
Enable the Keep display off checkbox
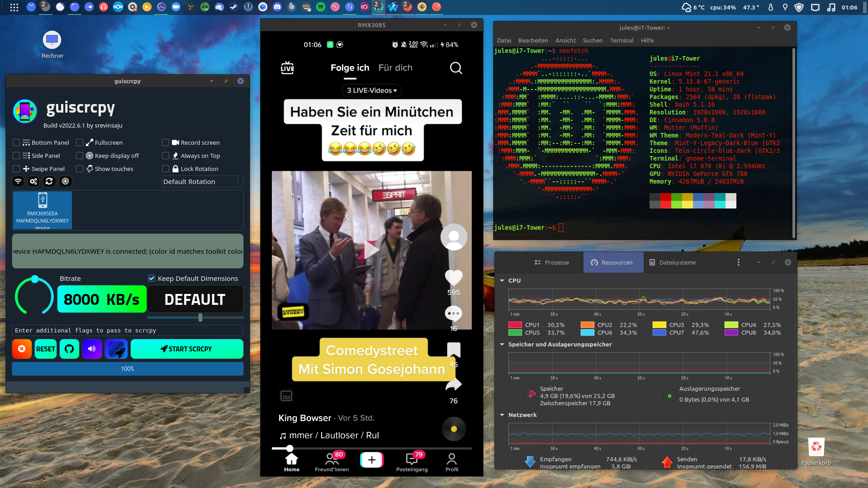[x=80, y=156]
